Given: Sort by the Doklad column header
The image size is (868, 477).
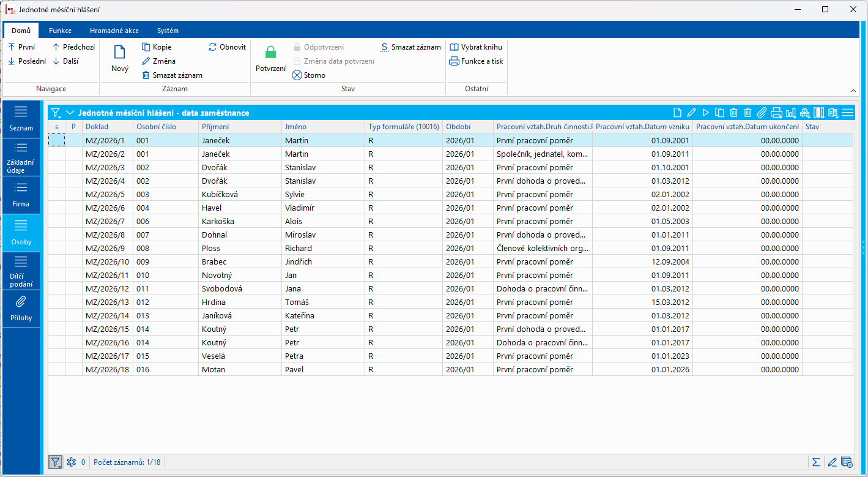Looking at the screenshot, I should [108, 127].
